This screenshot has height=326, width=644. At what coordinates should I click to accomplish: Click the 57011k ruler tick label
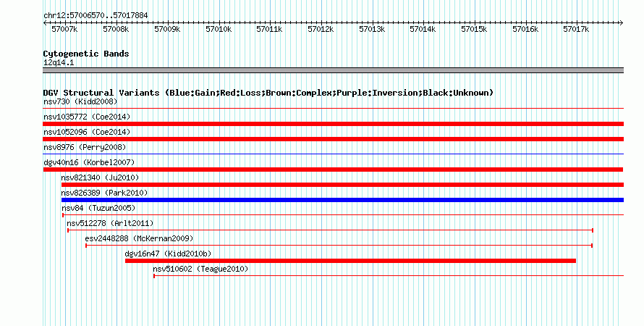point(269,30)
